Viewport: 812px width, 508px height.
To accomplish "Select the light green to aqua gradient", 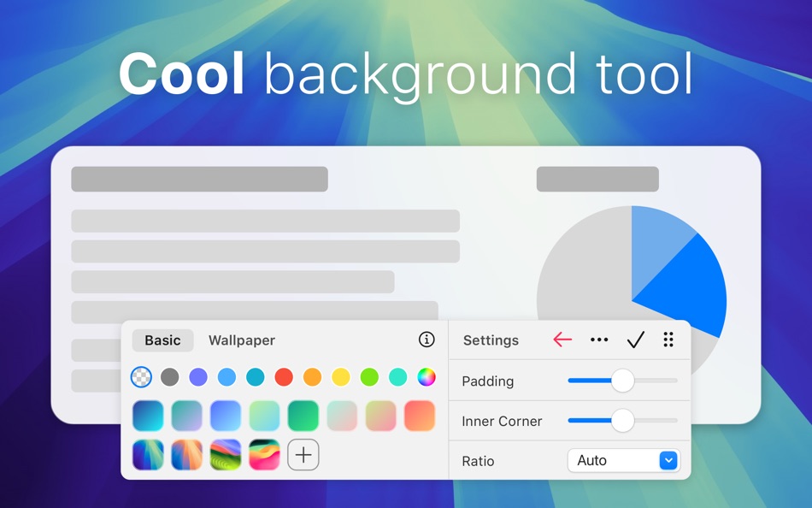I will (265, 416).
